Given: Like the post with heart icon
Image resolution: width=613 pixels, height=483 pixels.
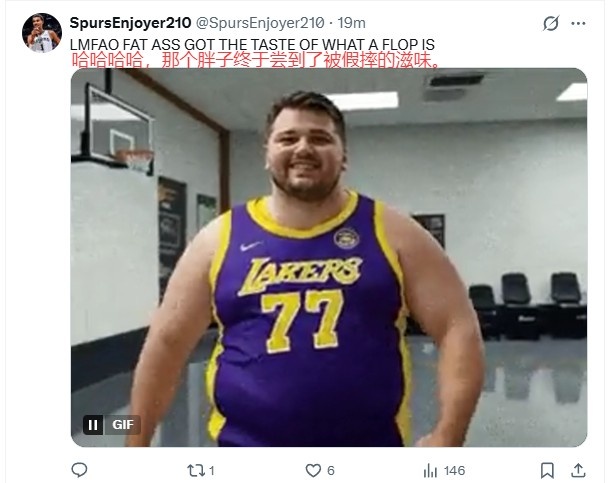Looking at the screenshot, I should pyautogui.click(x=312, y=469).
